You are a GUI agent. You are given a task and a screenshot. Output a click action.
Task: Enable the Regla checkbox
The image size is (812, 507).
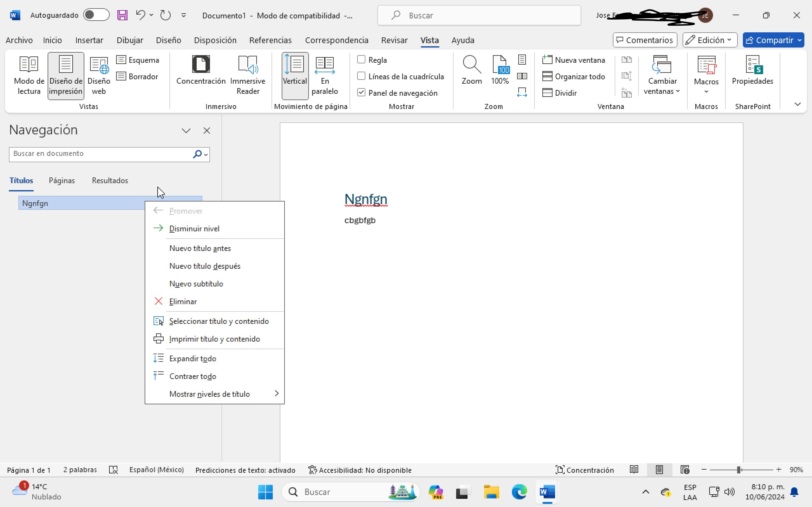coord(361,60)
